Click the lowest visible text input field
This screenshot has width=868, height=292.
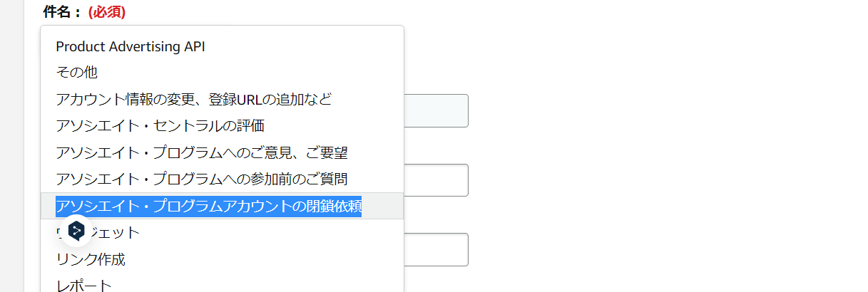click(436, 249)
